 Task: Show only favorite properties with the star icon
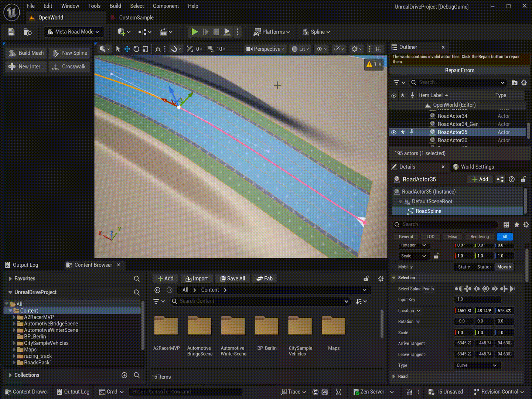click(x=517, y=225)
